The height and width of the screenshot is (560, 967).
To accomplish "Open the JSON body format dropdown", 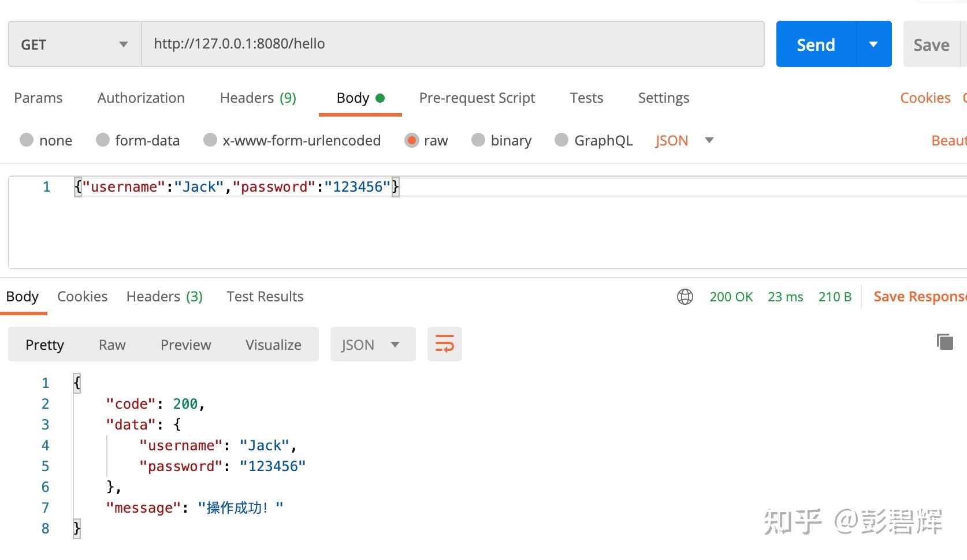I will point(709,140).
